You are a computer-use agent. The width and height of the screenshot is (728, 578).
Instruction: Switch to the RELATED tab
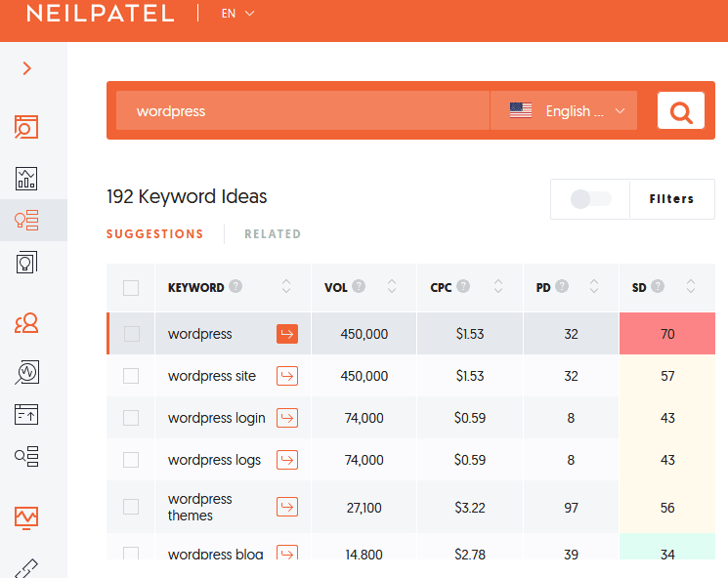pos(273,233)
